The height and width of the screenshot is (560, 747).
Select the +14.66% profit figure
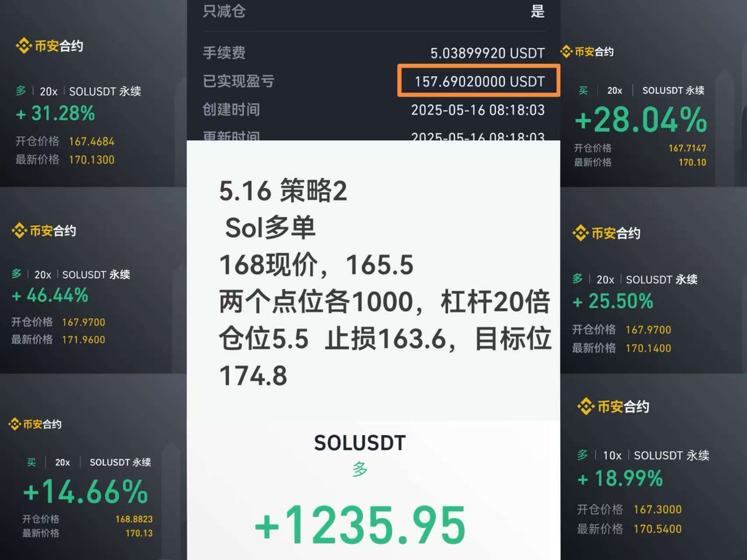point(85,493)
